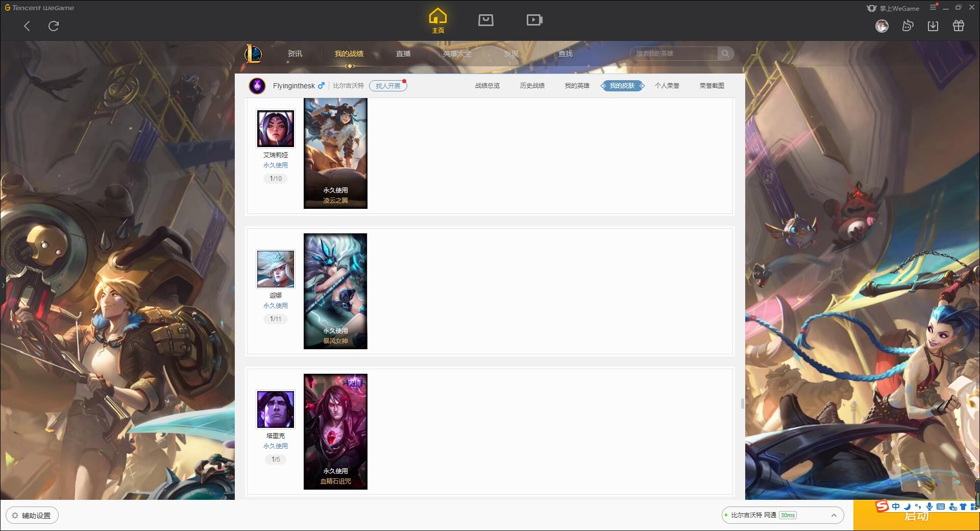Open the 我的英雄 tab
The width and height of the screenshot is (980, 531).
coord(577,86)
